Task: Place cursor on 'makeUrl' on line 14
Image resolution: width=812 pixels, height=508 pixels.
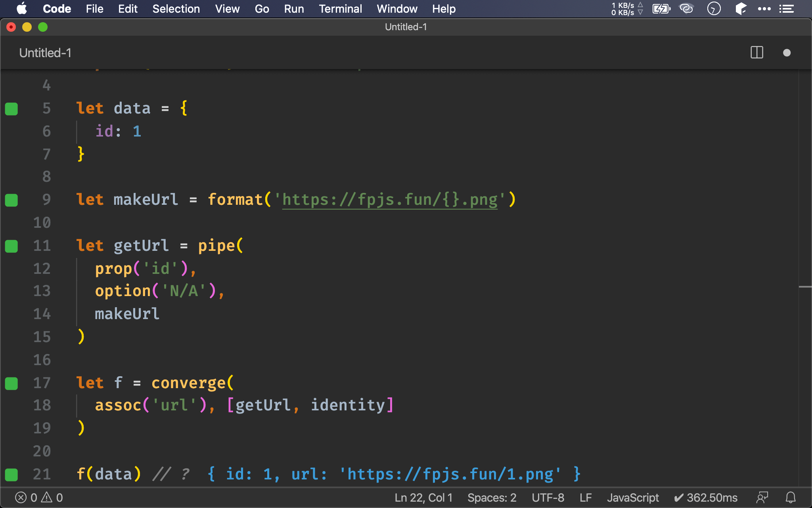Action: (x=127, y=314)
